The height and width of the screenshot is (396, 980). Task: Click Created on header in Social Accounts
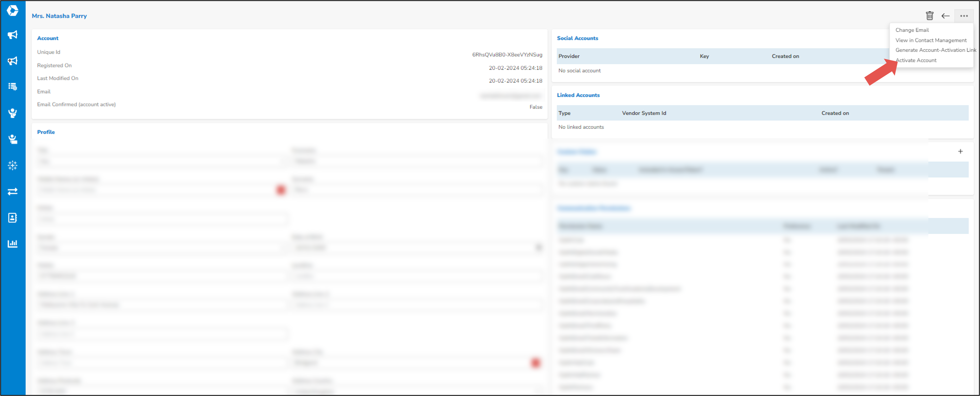point(785,56)
